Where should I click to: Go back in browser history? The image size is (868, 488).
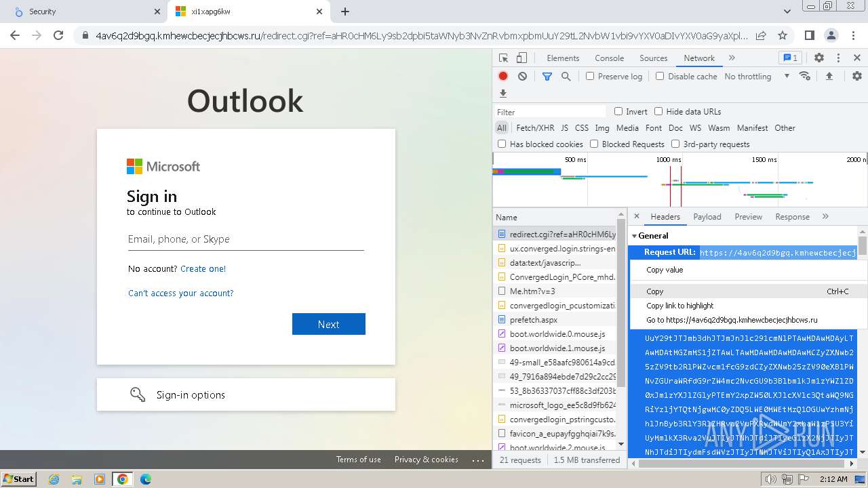point(15,35)
